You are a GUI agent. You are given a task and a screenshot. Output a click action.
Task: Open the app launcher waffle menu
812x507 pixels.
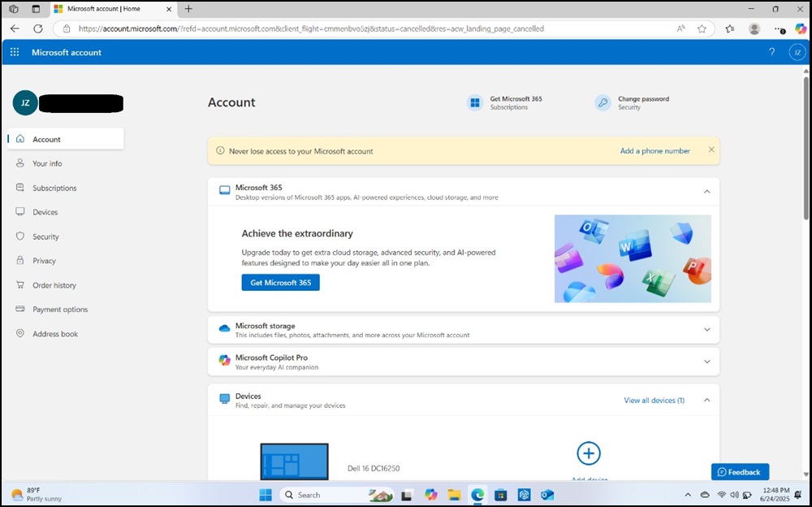tap(14, 52)
